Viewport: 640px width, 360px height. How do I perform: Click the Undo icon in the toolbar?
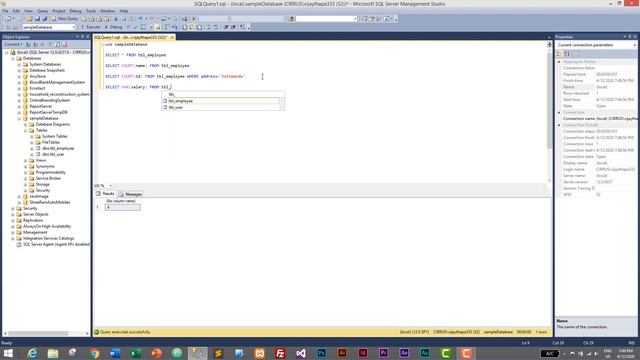click(140, 19)
